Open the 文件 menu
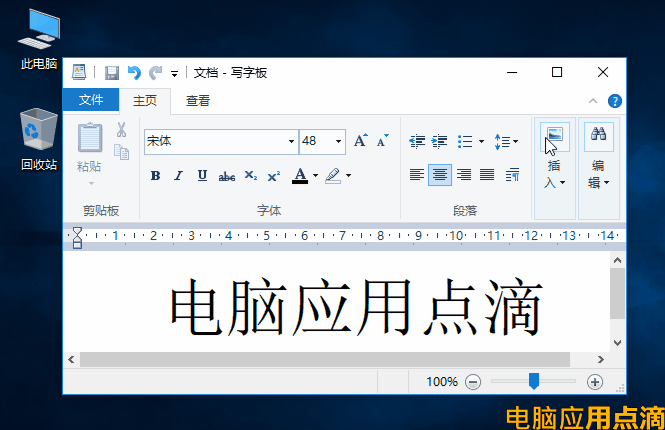 click(x=91, y=100)
